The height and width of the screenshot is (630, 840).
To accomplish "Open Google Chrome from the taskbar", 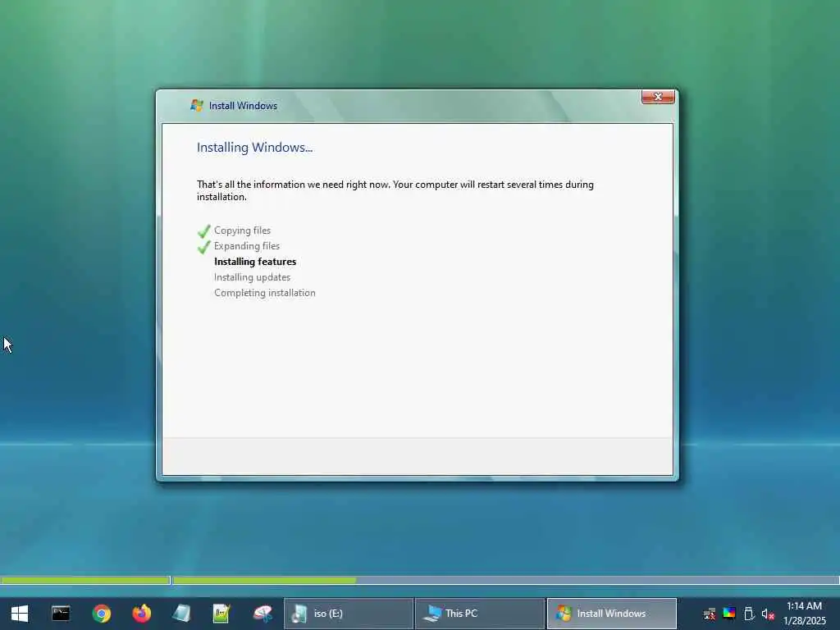I will pos(101,614).
